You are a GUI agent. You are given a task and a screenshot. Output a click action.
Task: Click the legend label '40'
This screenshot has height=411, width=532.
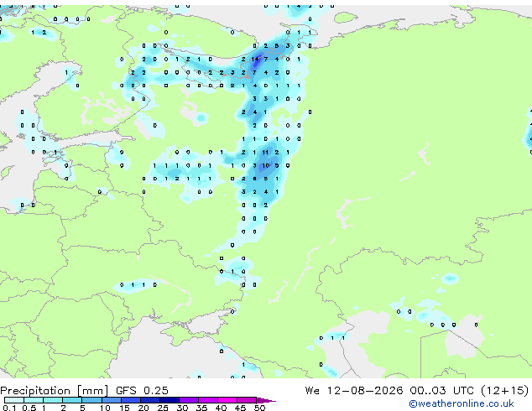click(x=221, y=408)
